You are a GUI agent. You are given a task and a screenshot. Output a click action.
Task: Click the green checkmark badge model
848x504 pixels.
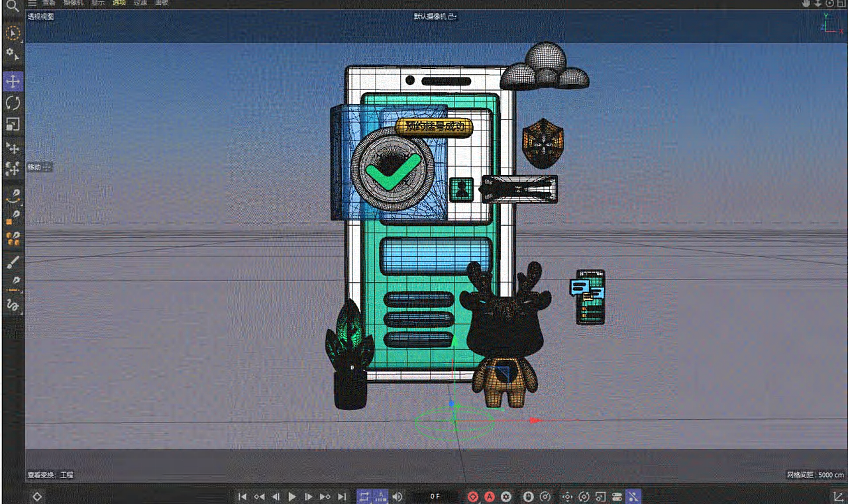point(393,170)
